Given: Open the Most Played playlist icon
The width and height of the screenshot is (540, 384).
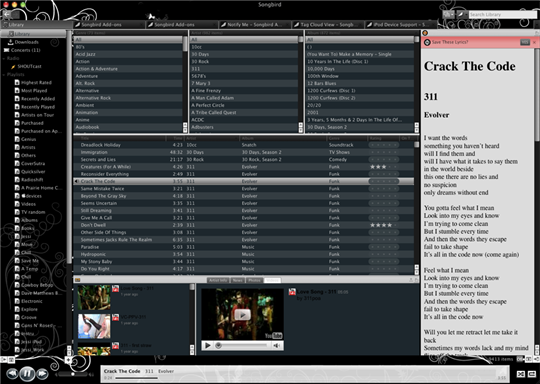Looking at the screenshot, I should 17,91.
